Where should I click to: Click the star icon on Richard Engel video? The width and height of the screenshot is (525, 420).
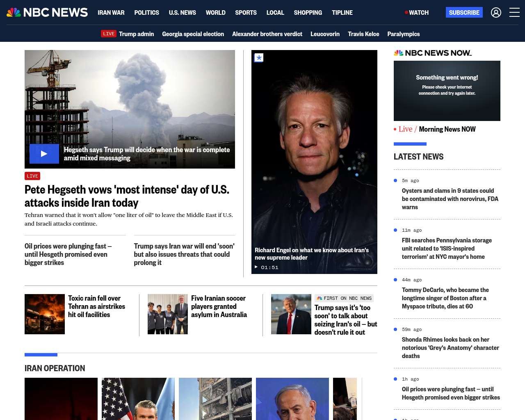(259, 58)
